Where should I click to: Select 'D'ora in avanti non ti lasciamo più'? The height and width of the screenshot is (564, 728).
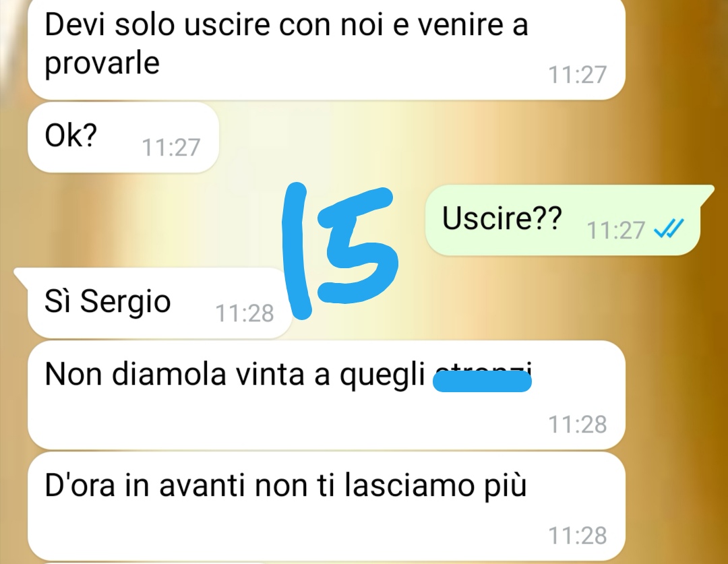point(326,507)
